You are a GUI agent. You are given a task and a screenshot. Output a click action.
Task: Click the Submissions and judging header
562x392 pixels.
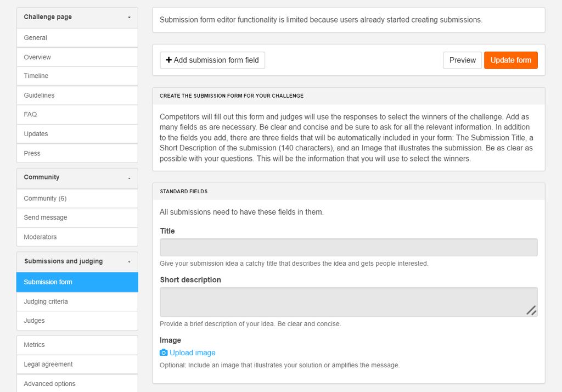click(x=77, y=261)
